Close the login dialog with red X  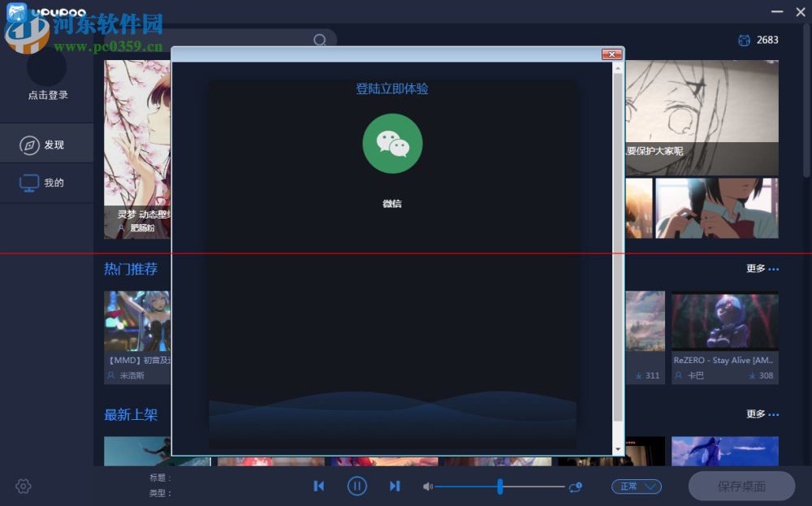click(x=611, y=54)
